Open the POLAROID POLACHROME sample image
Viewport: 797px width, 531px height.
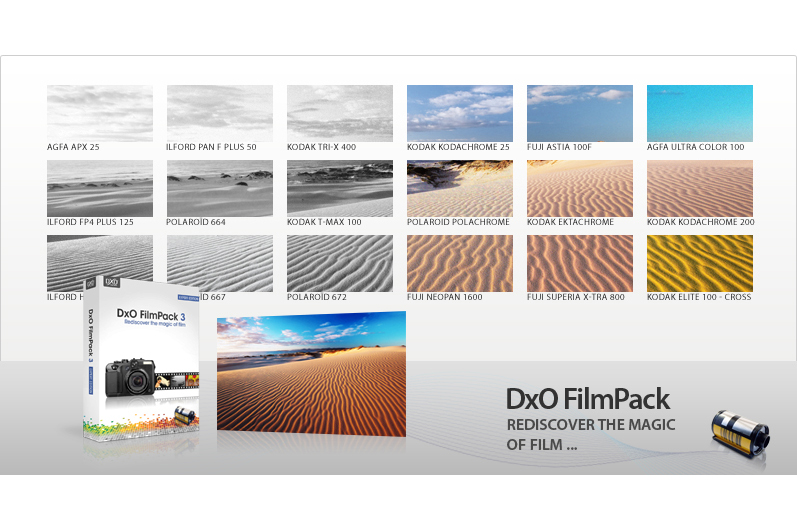(x=459, y=188)
